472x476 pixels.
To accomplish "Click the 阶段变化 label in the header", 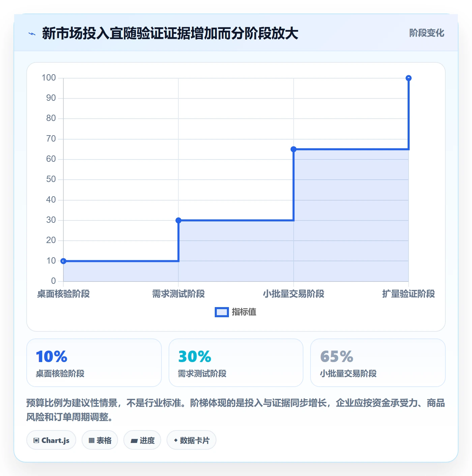I will pyautogui.click(x=426, y=33).
